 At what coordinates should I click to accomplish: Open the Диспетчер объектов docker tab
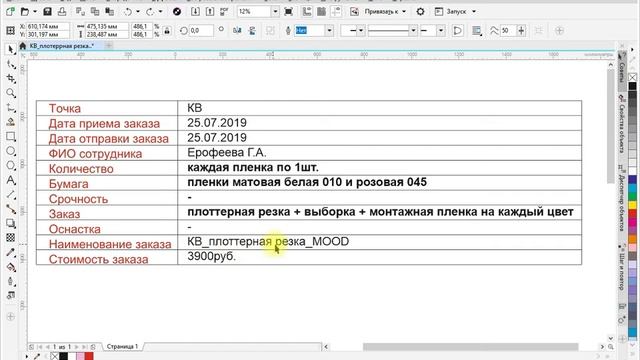coord(622,198)
